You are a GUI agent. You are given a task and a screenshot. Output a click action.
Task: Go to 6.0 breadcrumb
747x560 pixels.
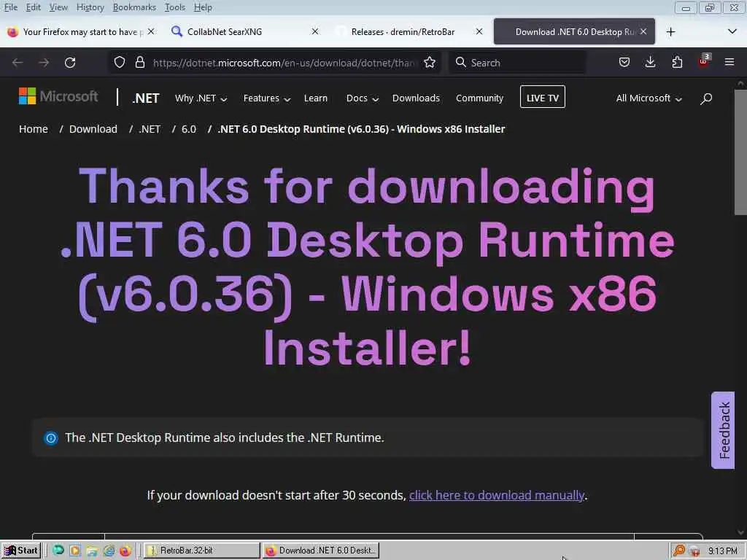[x=189, y=129]
